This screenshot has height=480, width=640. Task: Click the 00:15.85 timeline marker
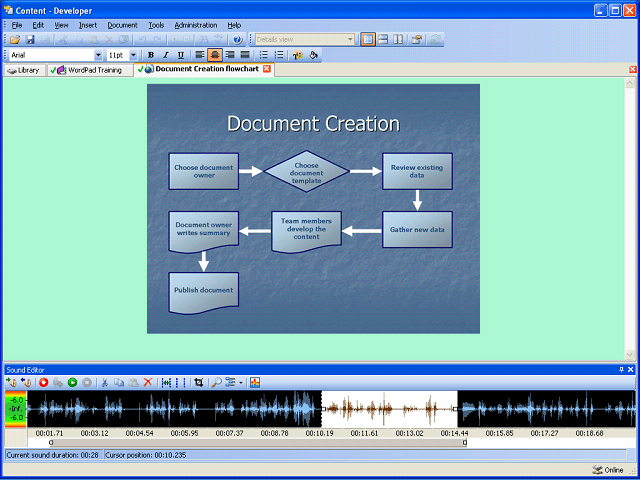click(x=500, y=433)
